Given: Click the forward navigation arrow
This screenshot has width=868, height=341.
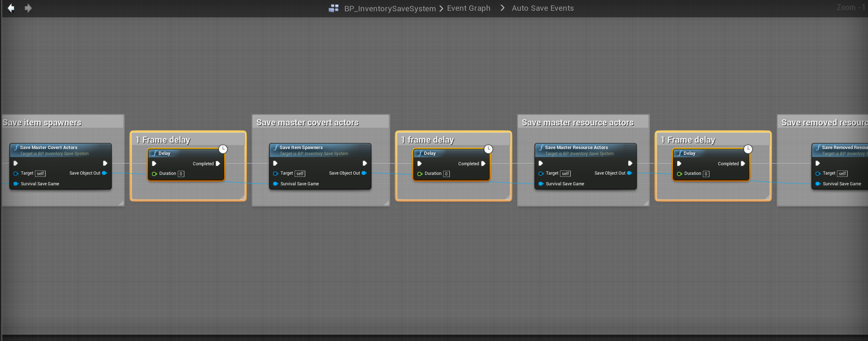Looking at the screenshot, I should (28, 8).
